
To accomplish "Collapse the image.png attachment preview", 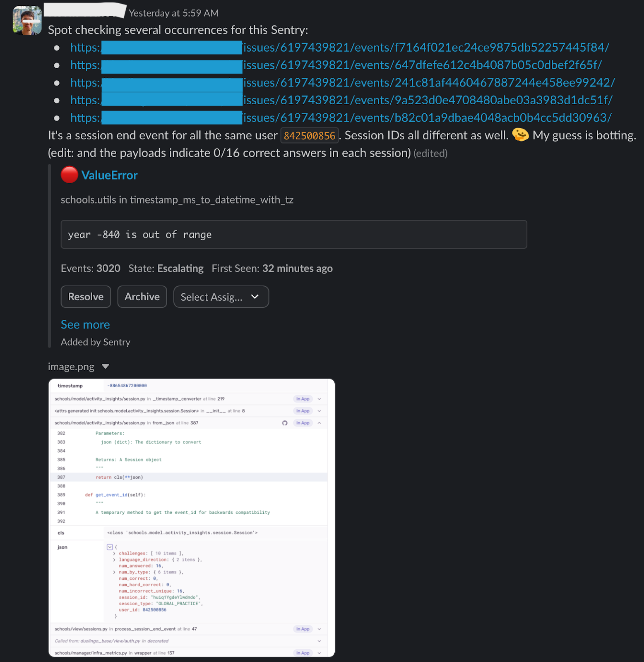I will point(106,367).
